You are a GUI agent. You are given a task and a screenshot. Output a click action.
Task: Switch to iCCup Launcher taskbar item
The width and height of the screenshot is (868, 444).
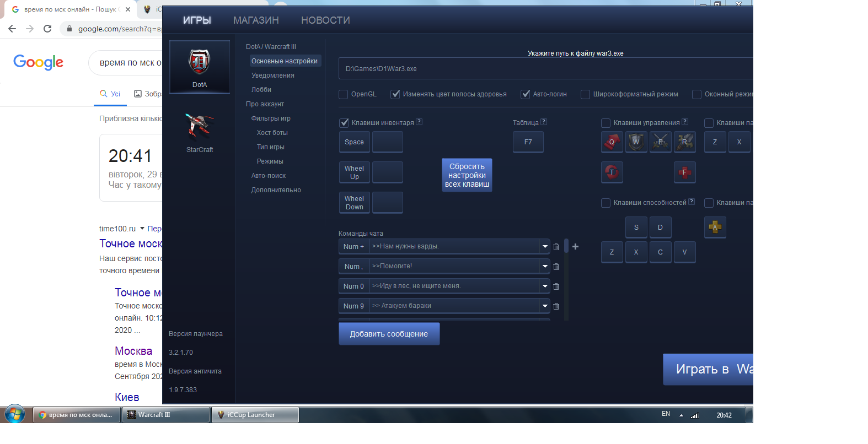point(255,415)
